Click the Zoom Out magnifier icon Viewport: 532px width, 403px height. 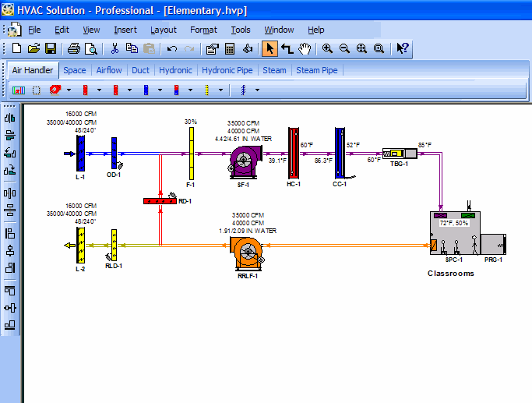344,48
